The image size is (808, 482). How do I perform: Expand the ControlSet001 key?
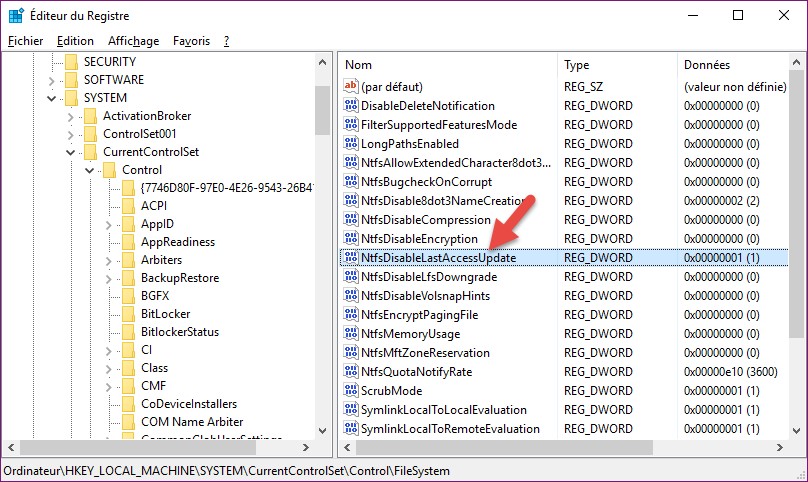tap(71, 134)
